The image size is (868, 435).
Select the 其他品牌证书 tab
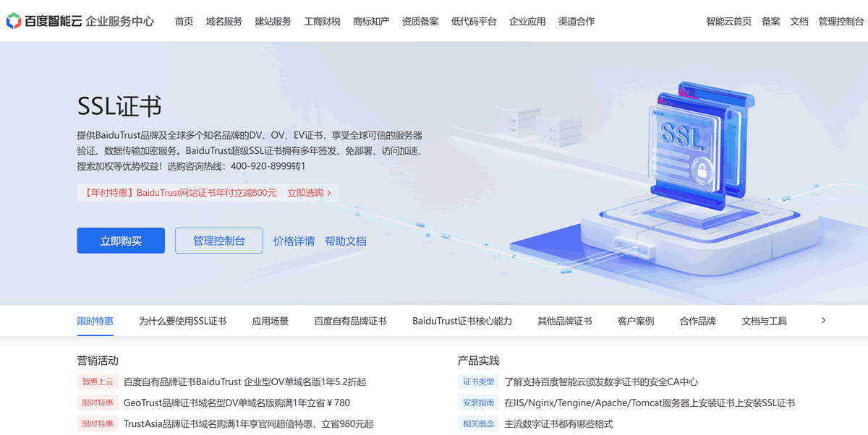tap(565, 321)
